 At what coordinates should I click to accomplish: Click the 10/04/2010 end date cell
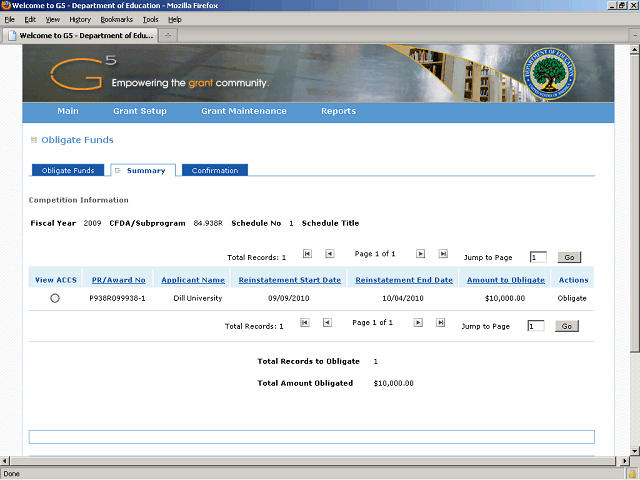pyautogui.click(x=403, y=298)
